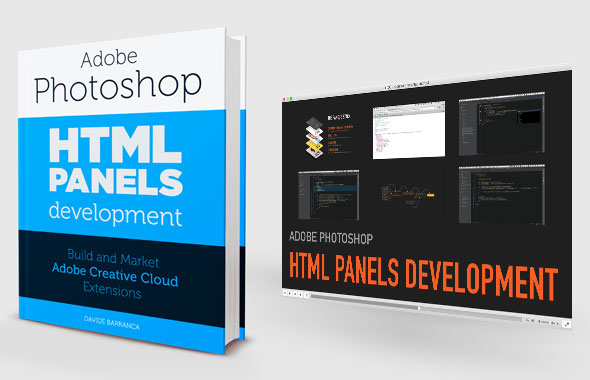Enter fullscreen with the expand arrows icon
The image size is (590, 380).
(567, 324)
